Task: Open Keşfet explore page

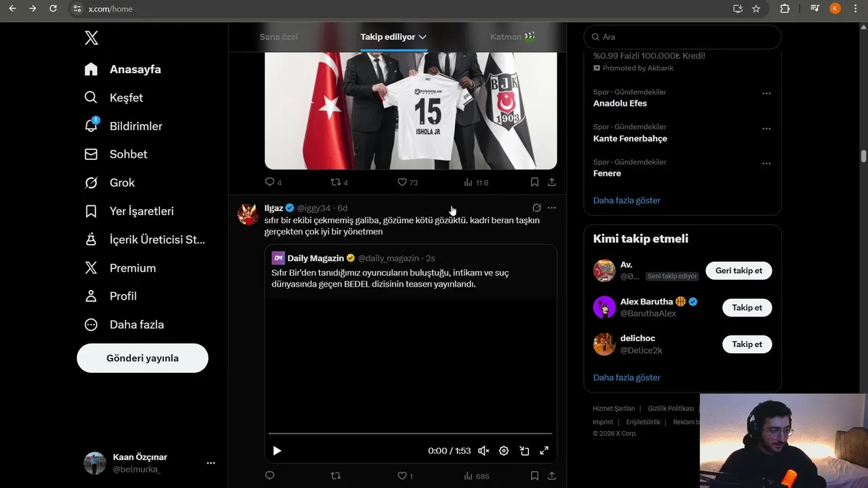Action: click(113, 98)
